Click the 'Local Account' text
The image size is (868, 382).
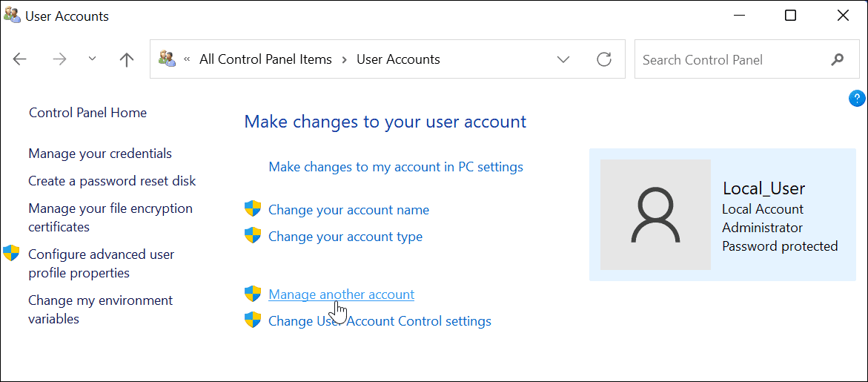tap(763, 209)
